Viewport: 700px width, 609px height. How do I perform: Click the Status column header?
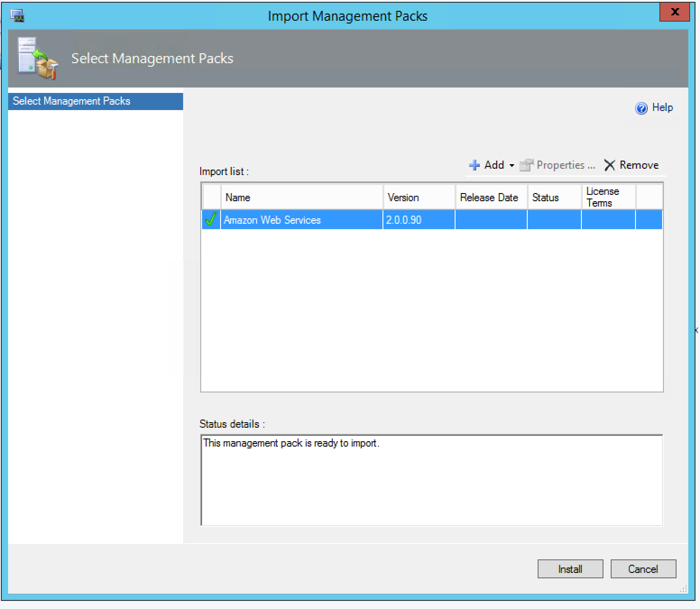554,198
